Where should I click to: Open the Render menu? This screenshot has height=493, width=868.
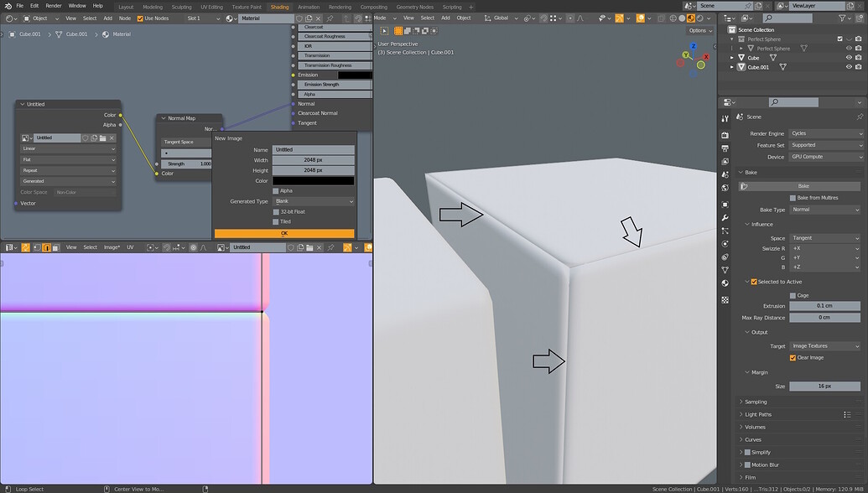pos(54,6)
